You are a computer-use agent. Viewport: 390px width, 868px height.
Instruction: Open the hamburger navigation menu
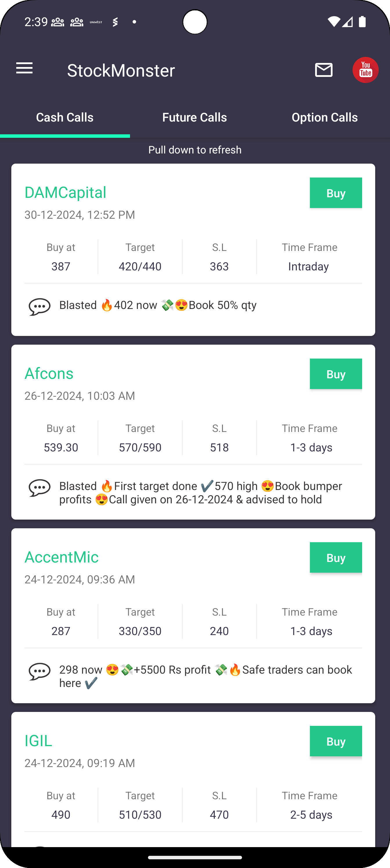click(24, 68)
